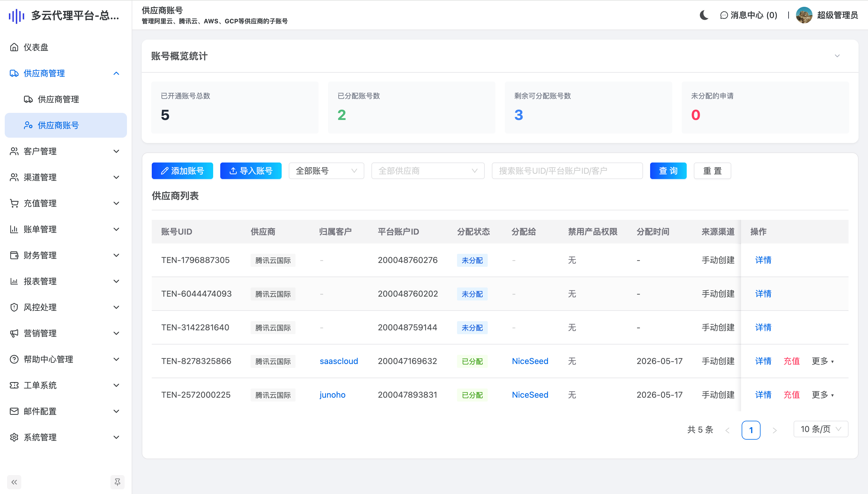Toggle dark mode moon icon
This screenshot has width=868, height=494.
704,15
